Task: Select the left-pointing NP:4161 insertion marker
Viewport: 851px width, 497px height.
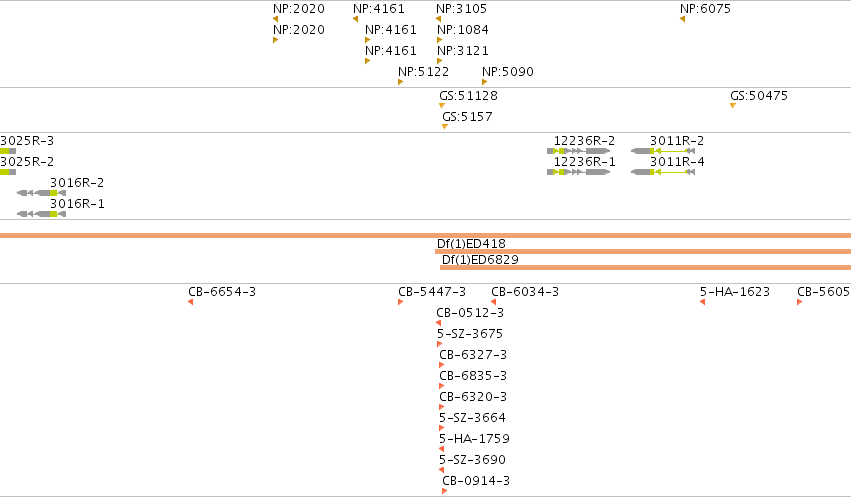Action: (x=355, y=20)
